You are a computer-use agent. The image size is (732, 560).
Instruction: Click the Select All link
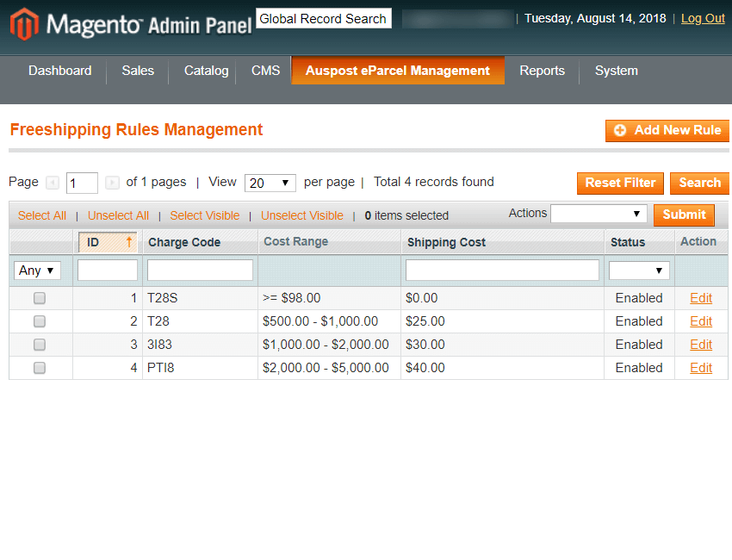point(42,215)
